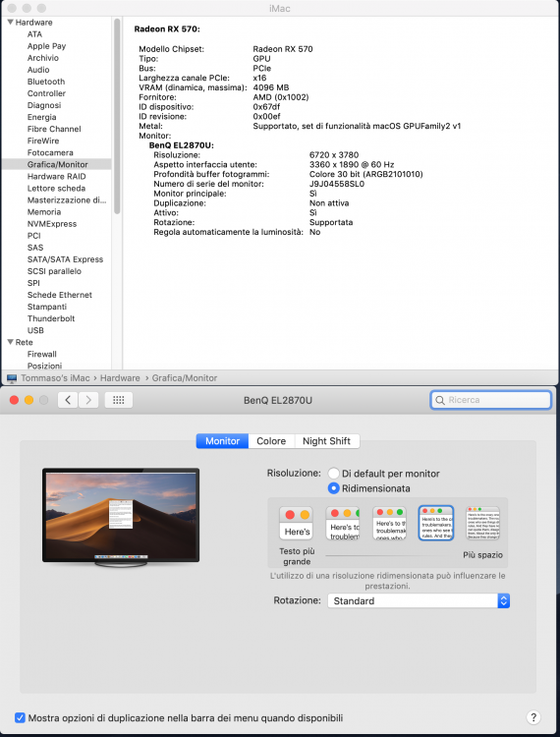
Task: Select Lettore scheda in the sidebar
Action: 56,189
